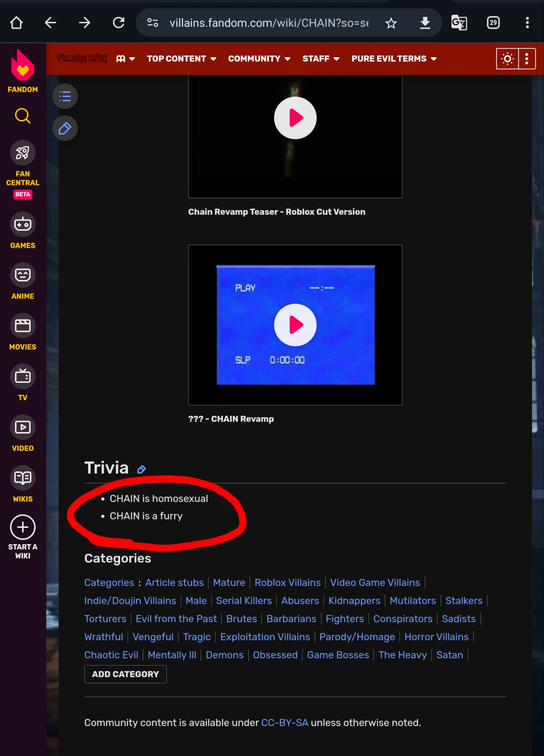Expand Community menu
This screenshot has height=756, width=544.
pos(259,59)
